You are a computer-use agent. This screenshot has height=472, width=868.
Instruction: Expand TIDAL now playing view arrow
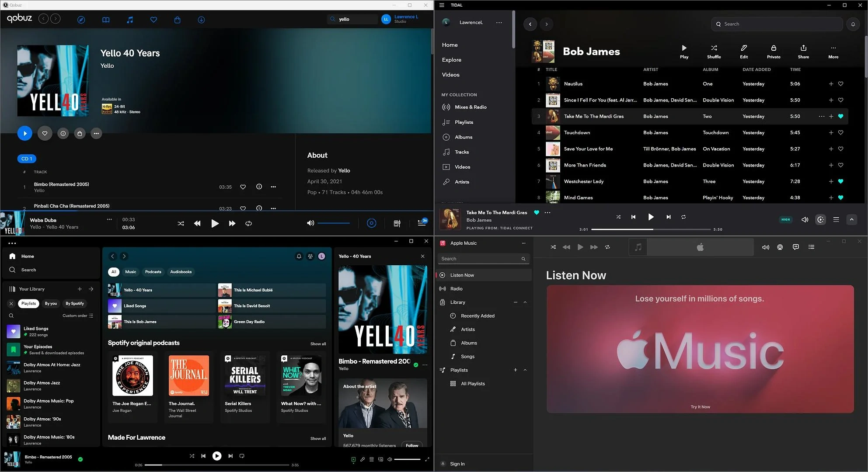(851, 220)
